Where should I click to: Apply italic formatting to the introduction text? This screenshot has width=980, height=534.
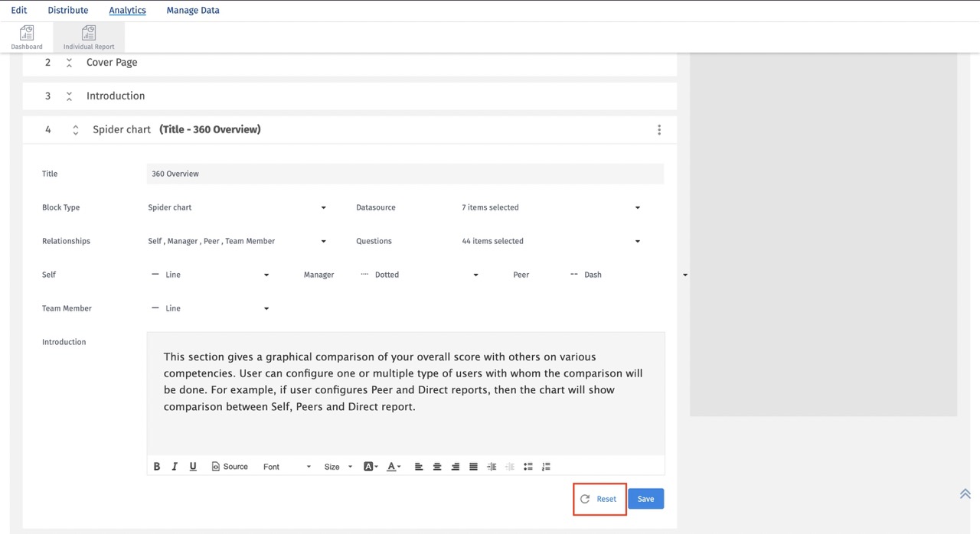[174, 466]
